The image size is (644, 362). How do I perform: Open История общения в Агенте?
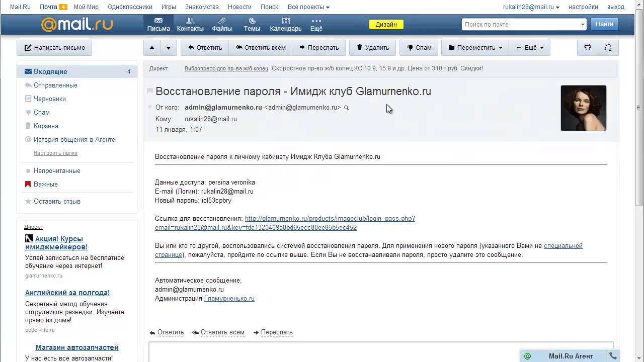74,139
